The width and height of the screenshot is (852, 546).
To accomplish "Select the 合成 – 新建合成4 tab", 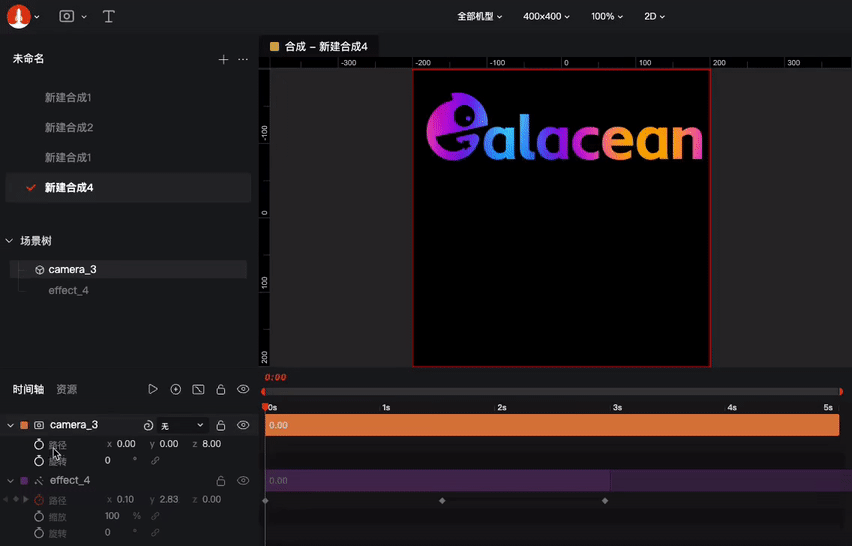I will coord(319,47).
